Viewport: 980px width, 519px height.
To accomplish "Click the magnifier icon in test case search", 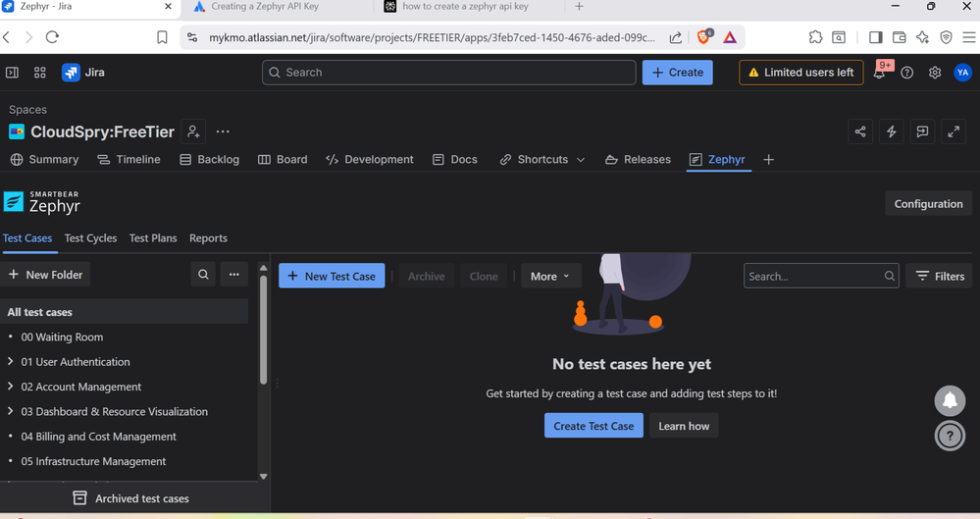I will click(890, 277).
